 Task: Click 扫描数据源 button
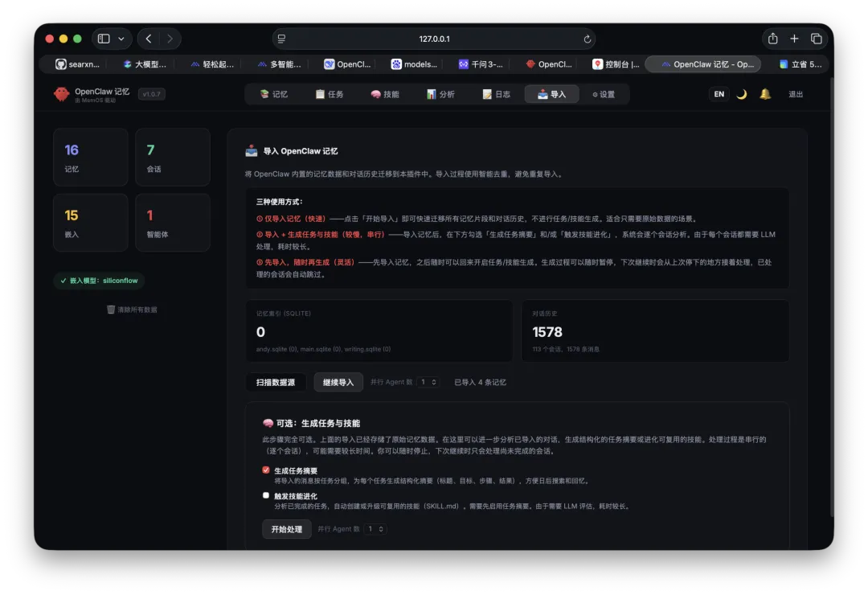[276, 382]
